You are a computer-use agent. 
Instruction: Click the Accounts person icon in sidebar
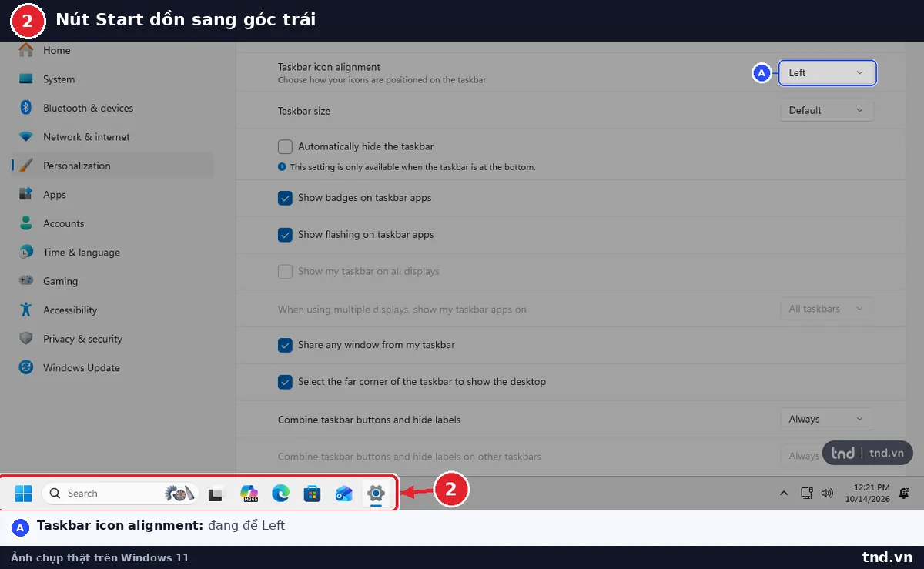click(x=26, y=223)
